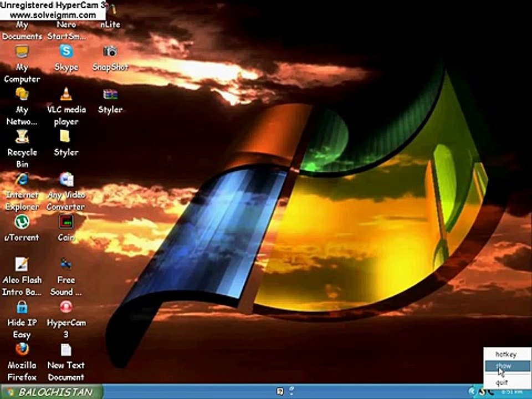Select the Nero StartSmart label
The width and height of the screenshot is (532, 399).
pos(66,30)
